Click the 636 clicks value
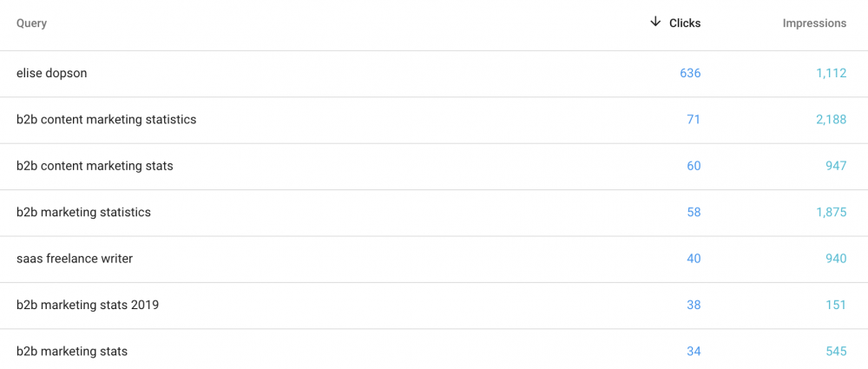The image size is (868, 369). point(690,74)
